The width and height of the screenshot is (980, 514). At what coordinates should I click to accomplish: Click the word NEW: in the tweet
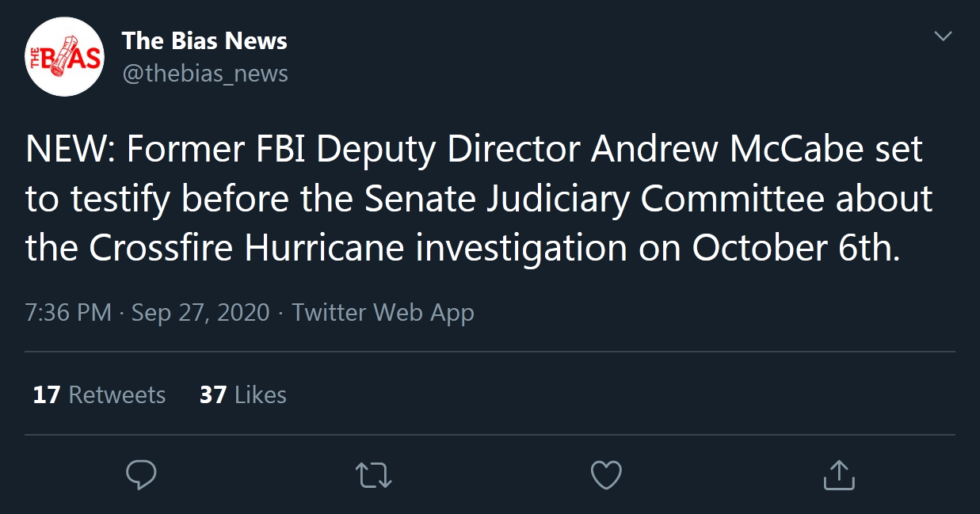pos(72,150)
